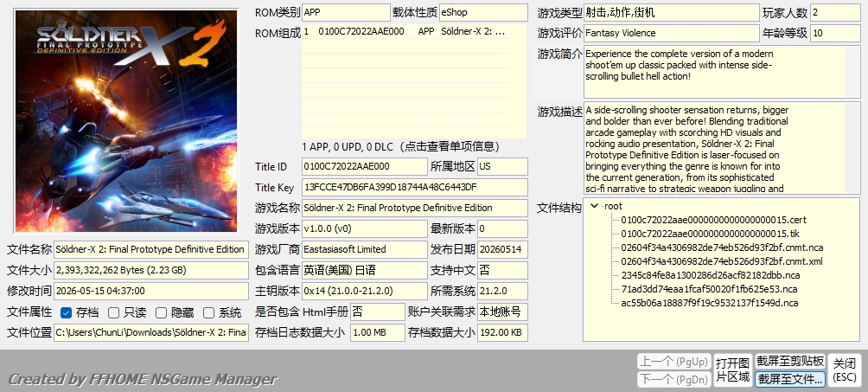The height and width of the screenshot is (392, 868).
Task: Click the 发布日期 field 20260514
Action: (x=502, y=249)
